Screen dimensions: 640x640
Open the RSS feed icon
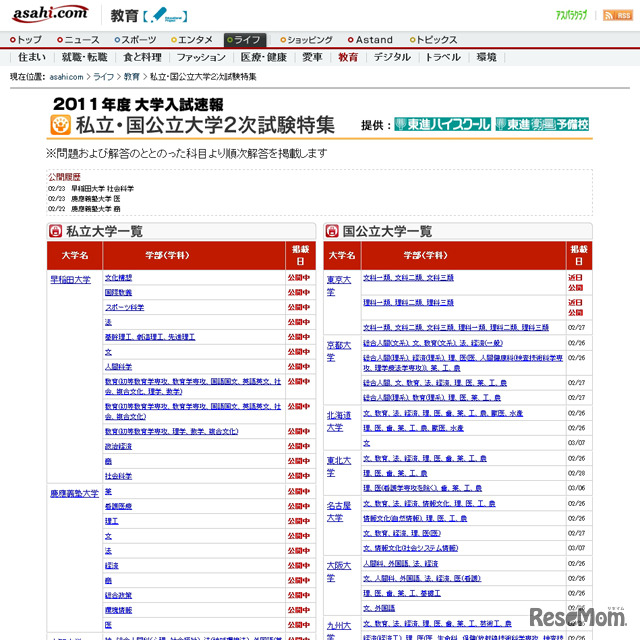pos(618,16)
